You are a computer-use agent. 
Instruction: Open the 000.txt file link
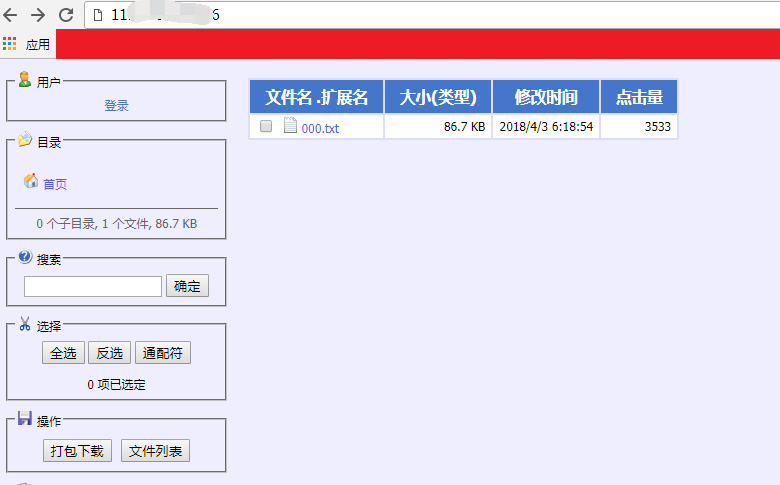[x=320, y=128]
